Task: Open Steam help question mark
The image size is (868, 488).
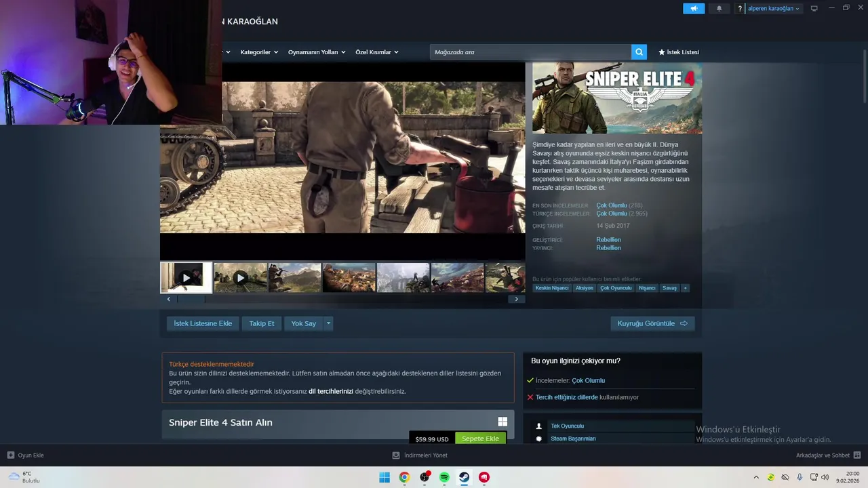Action: click(740, 9)
